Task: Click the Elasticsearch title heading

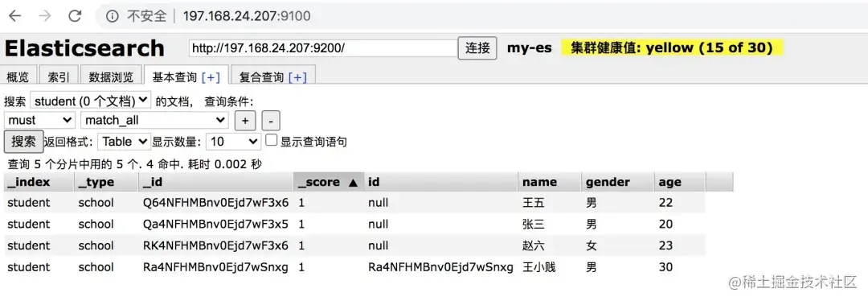Action: pos(84,48)
